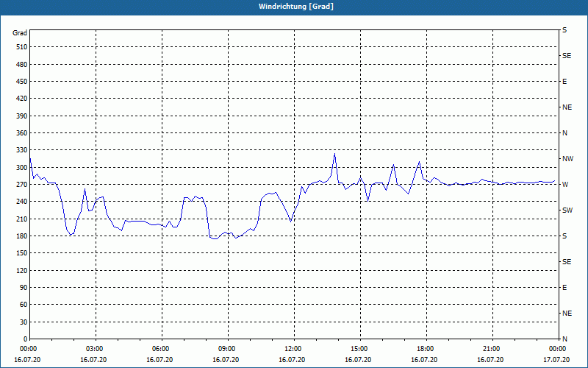The height and width of the screenshot is (368, 588).
Task: Select the 21:00 time label
Action: pyautogui.click(x=492, y=349)
